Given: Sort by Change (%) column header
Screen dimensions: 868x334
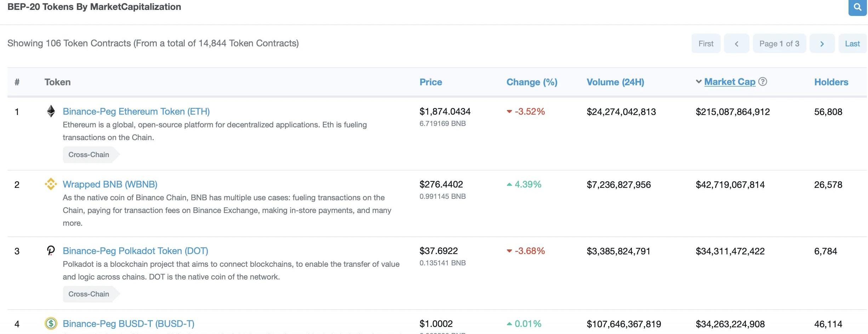Looking at the screenshot, I should tap(532, 82).
